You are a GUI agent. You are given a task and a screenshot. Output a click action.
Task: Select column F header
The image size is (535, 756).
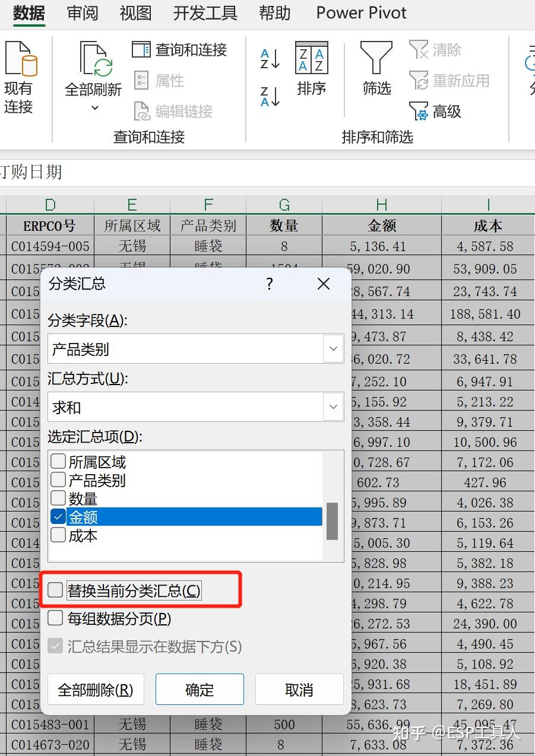[208, 205]
